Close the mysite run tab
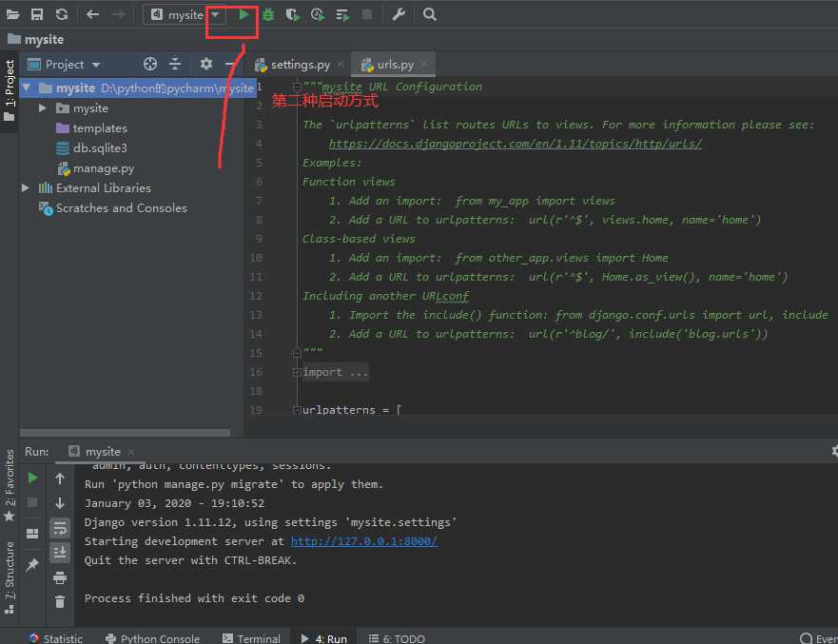838x644 pixels. pyautogui.click(x=131, y=452)
